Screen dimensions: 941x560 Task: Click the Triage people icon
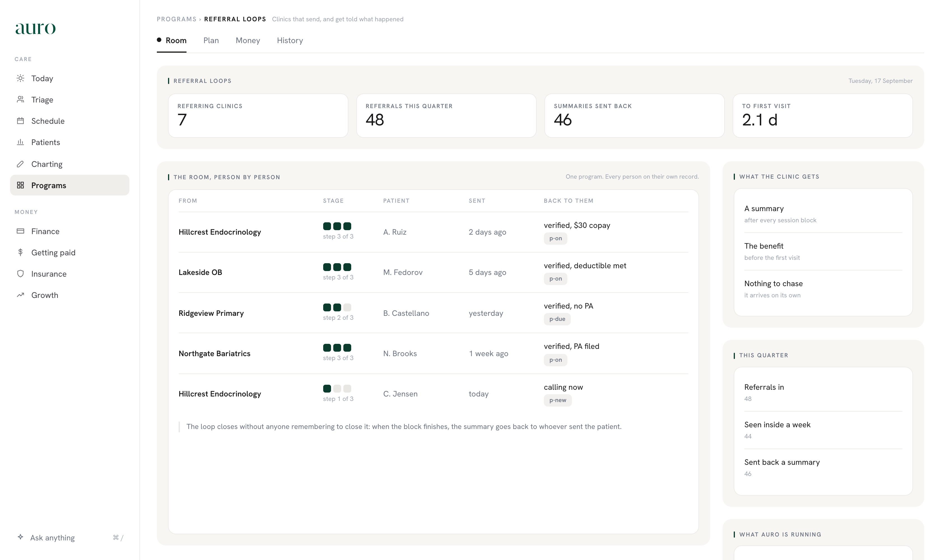(20, 99)
